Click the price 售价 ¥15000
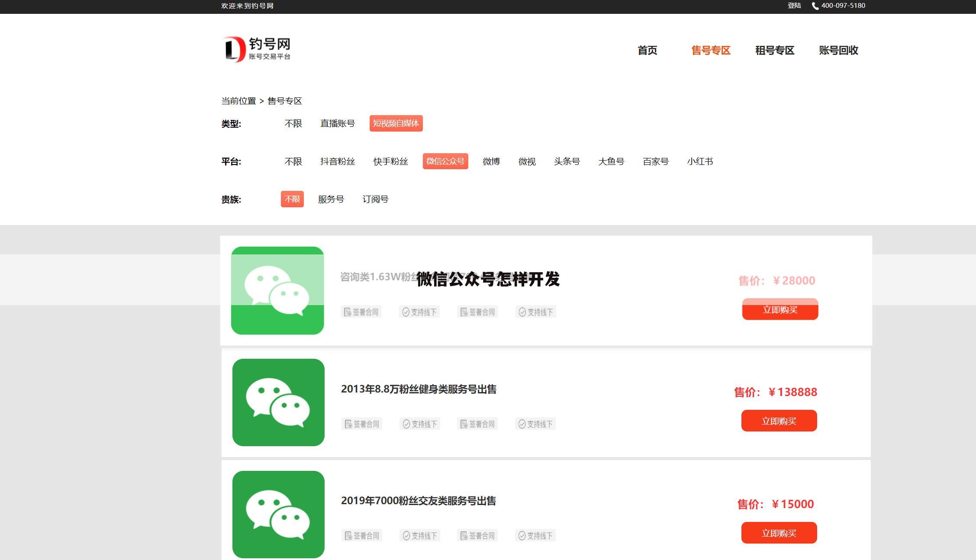The height and width of the screenshot is (560, 976). 776,504
